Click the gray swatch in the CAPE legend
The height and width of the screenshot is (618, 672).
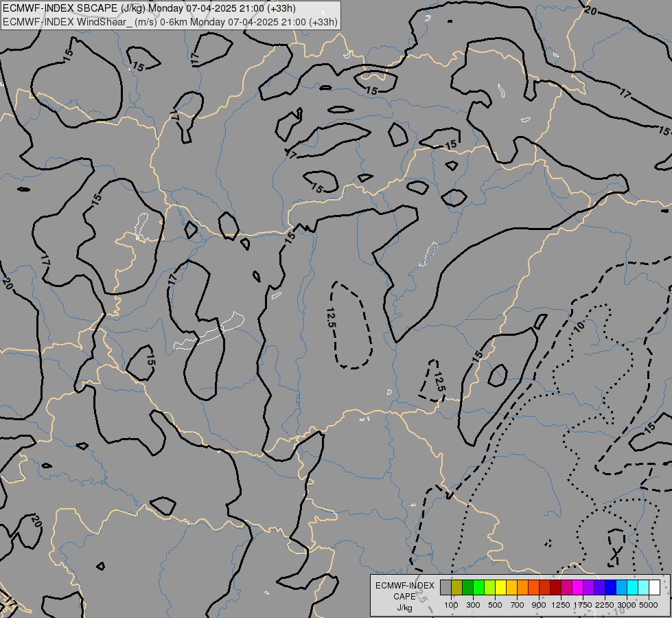click(x=445, y=587)
